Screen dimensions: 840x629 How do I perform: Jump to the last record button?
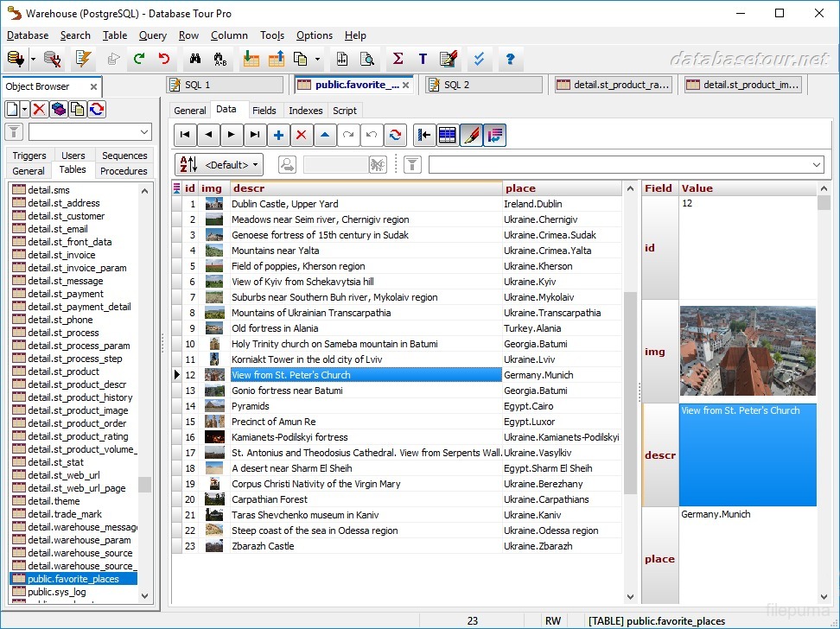254,135
